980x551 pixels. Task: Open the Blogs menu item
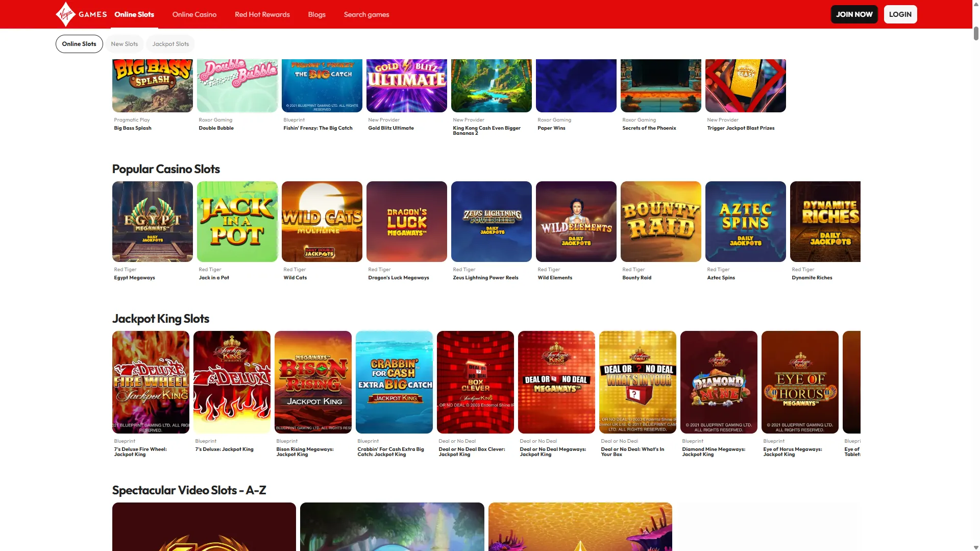pyautogui.click(x=316, y=14)
